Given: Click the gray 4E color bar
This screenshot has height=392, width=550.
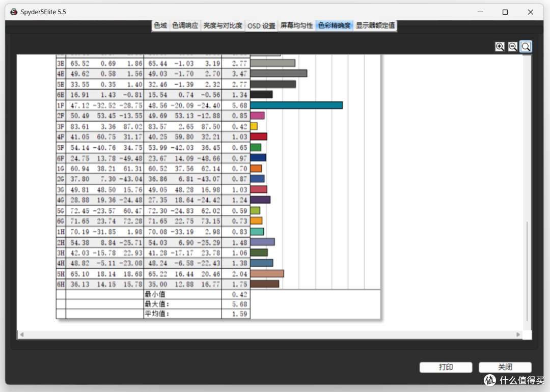Looking at the screenshot, I should tap(279, 73).
